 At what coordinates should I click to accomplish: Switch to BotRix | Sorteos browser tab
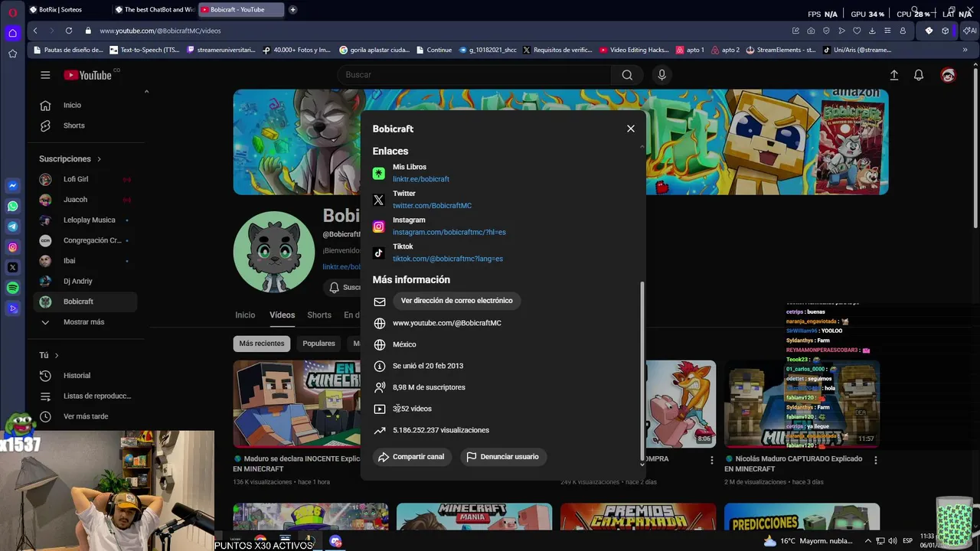[x=66, y=9]
